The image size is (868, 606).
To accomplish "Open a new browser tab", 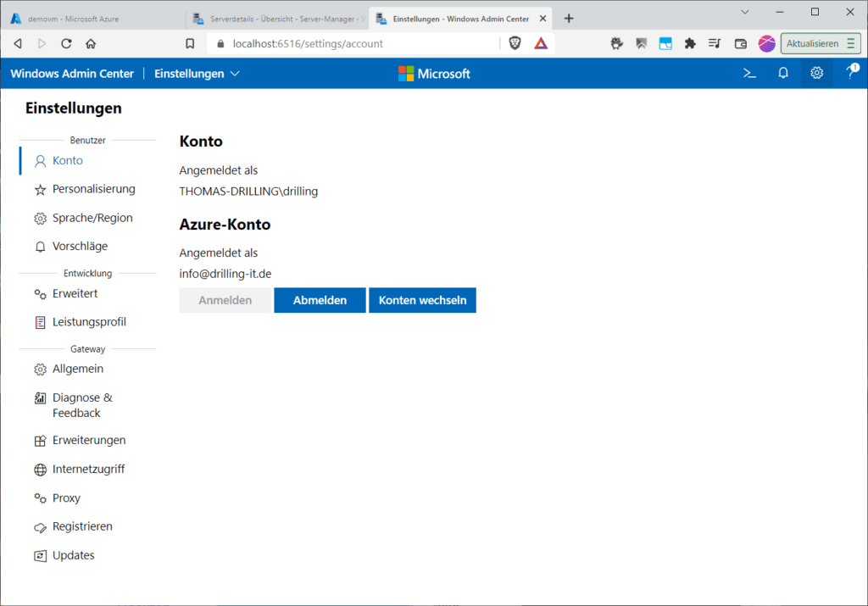I will [x=569, y=19].
